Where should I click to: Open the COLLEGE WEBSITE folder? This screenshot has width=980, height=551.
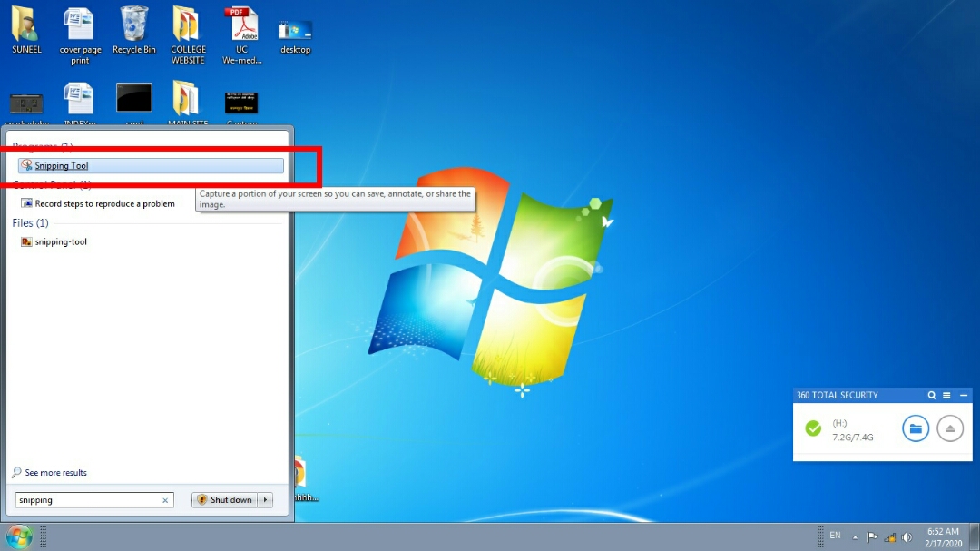(x=188, y=35)
